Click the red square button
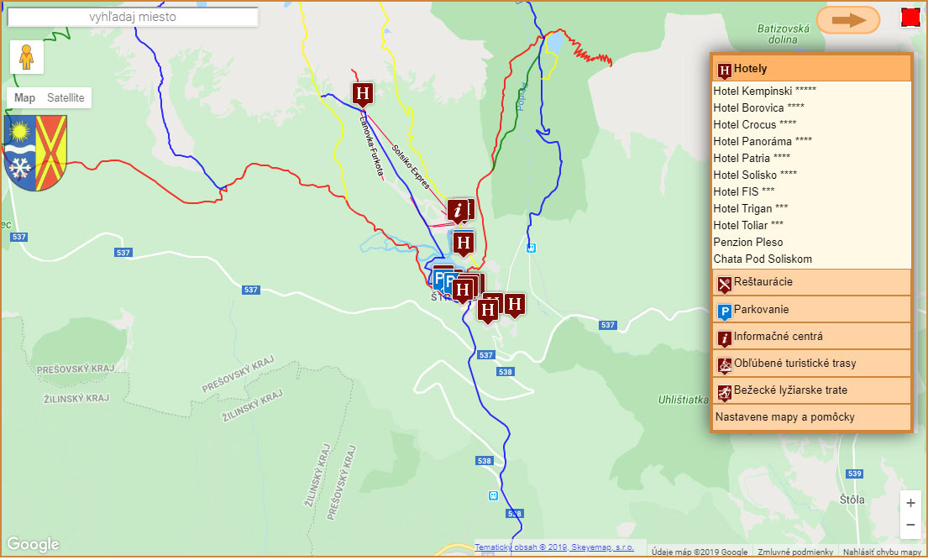The width and height of the screenshot is (928, 560). coord(910,17)
